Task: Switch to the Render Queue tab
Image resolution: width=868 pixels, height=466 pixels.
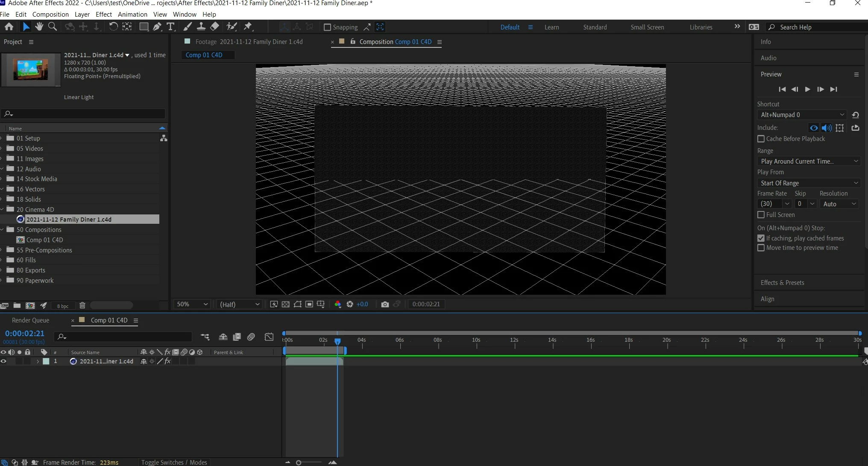Action: click(x=30, y=320)
